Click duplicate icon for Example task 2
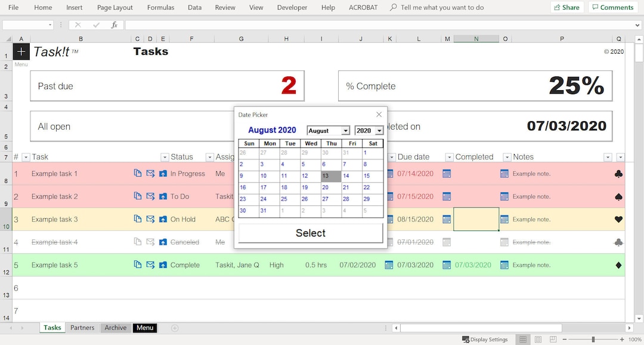The height and width of the screenshot is (345, 644). tap(138, 196)
